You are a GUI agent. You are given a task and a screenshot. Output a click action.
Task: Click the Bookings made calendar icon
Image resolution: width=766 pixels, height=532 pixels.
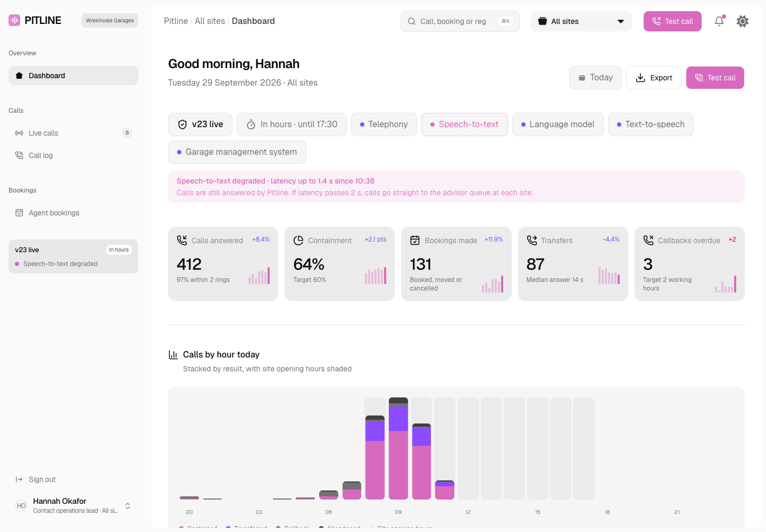(x=415, y=240)
